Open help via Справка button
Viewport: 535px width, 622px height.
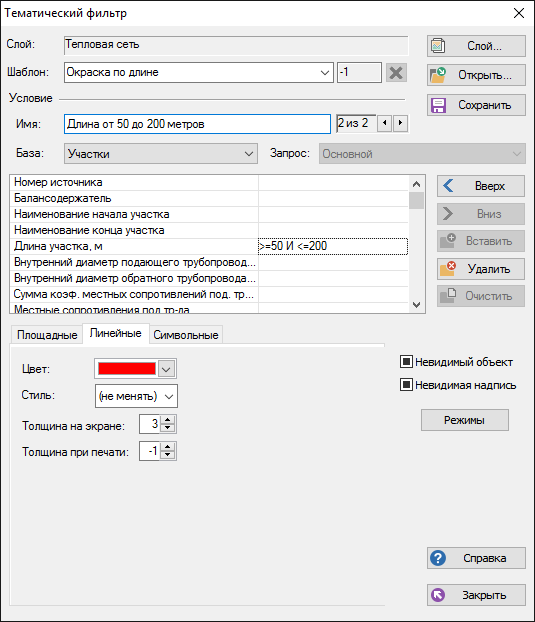tap(476, 558)
